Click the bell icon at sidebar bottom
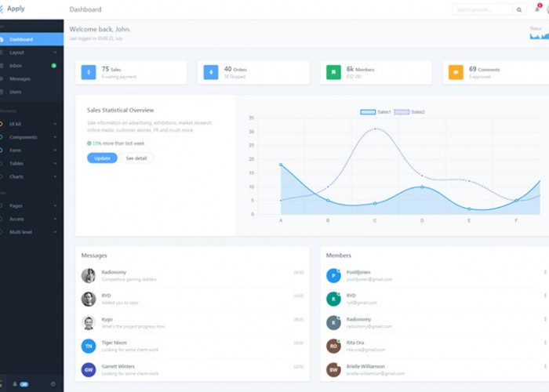Viewport: 549px width, 392px height. point(15,384)
